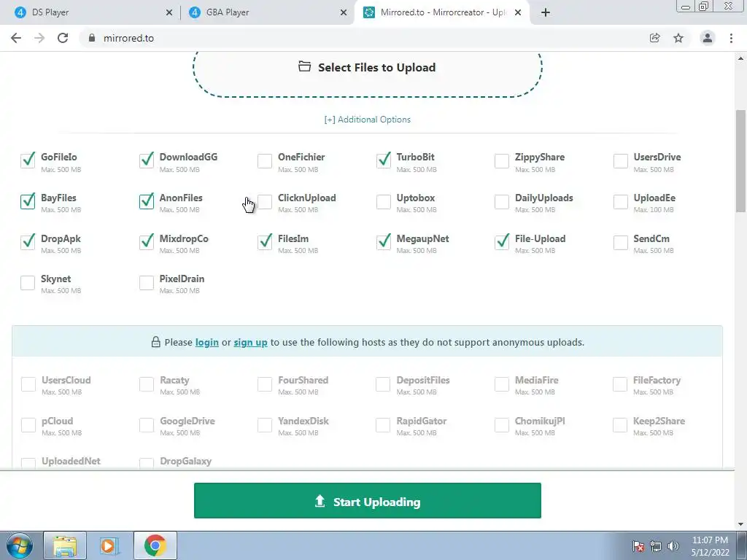Image resolution: width=747 pixels, height=560 pixels.
Task: Close the Mirrored.to tab
Action: pyautogui.click(x=518, y=12)
